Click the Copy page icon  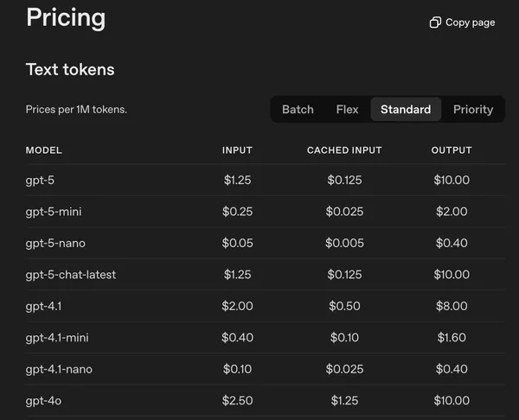[x=435, y=22]
